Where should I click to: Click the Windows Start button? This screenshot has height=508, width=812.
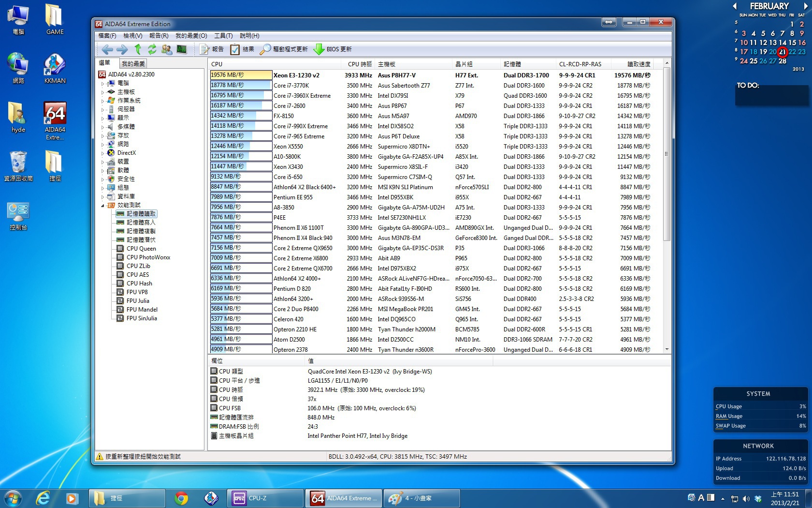(12, 498)
